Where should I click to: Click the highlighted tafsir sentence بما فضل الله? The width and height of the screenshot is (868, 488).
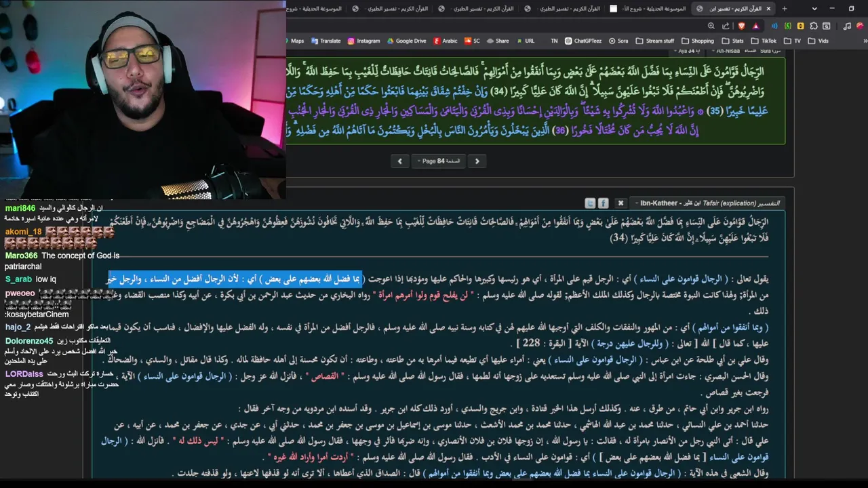pos(235,279)
